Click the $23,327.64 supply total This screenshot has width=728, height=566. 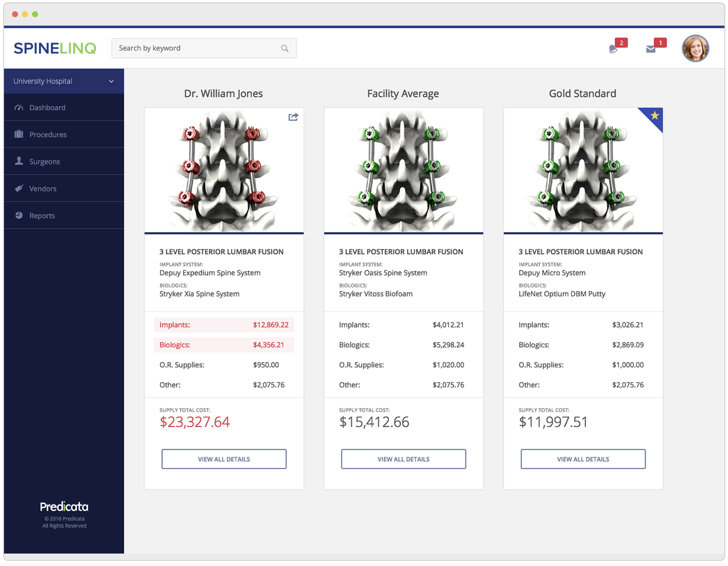[195, 422]
